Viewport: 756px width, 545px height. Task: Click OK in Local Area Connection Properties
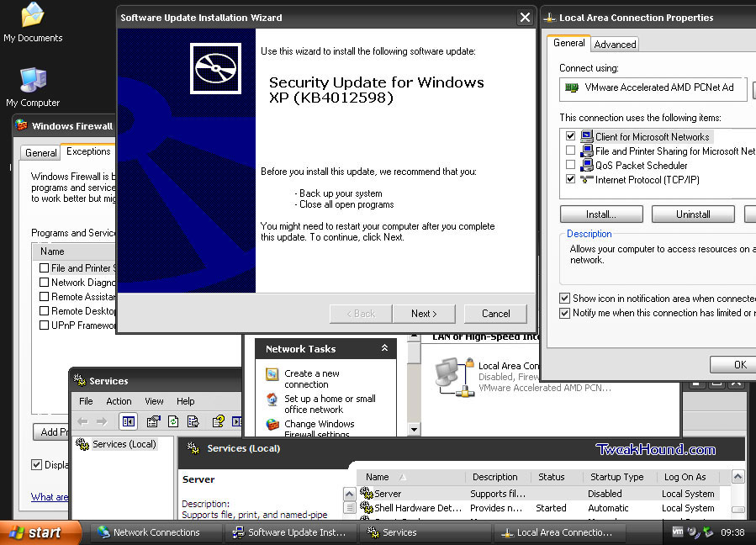click(734, 365)
